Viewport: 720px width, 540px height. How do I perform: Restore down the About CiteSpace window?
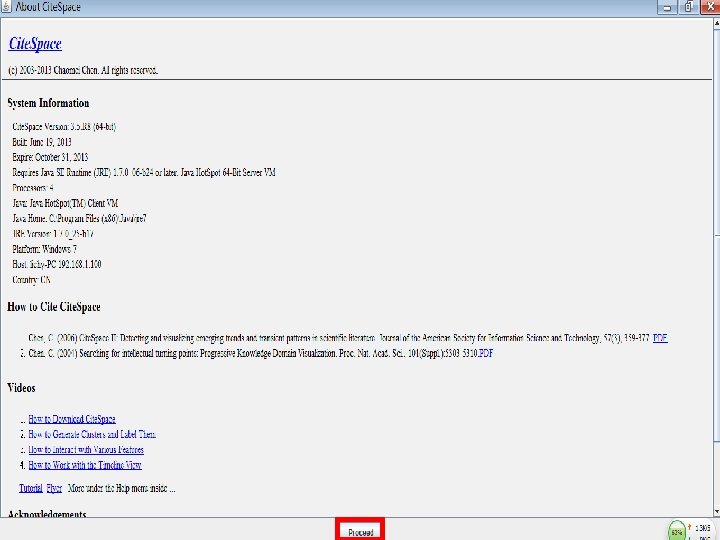click(x=688, y=7)
